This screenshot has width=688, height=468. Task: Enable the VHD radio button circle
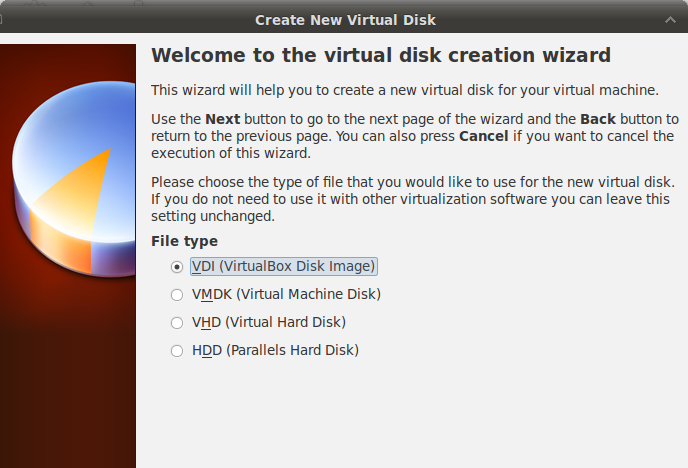point(177,323)
